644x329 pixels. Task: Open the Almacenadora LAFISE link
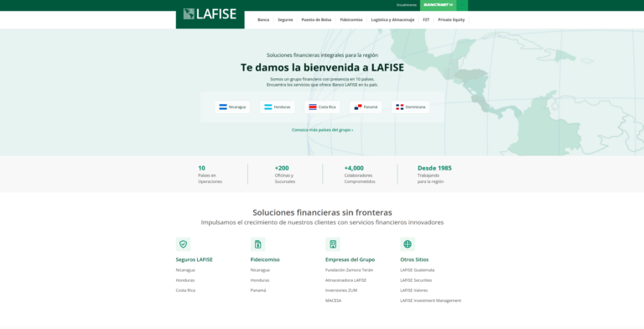[x=345, y=280]
